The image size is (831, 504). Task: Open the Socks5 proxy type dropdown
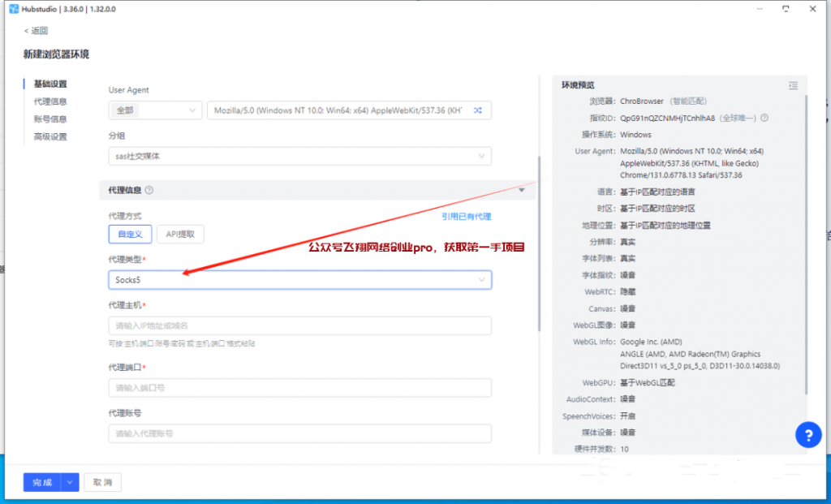pos(300,279)
